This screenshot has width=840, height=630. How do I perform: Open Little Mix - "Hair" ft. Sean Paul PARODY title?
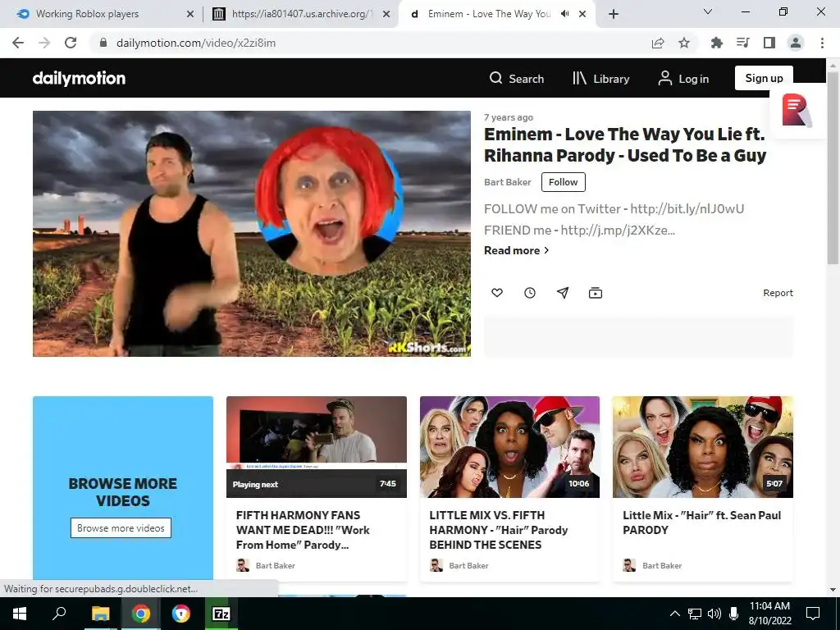click(x=702, y=523)
